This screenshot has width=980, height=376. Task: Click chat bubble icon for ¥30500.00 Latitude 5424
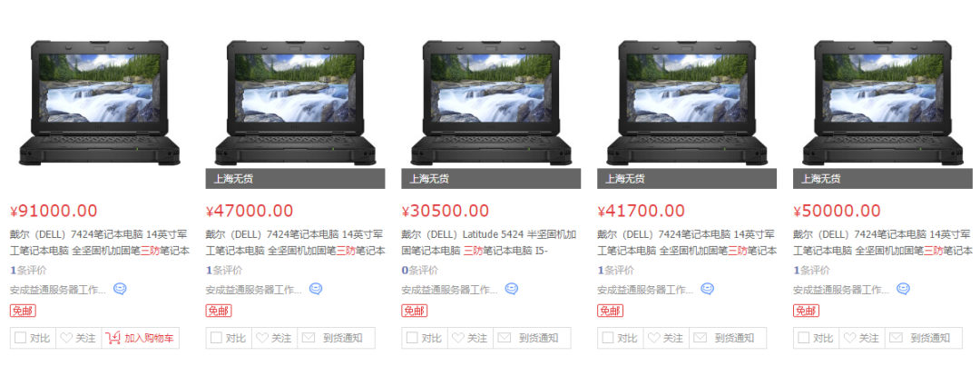[x=512, y=289]
